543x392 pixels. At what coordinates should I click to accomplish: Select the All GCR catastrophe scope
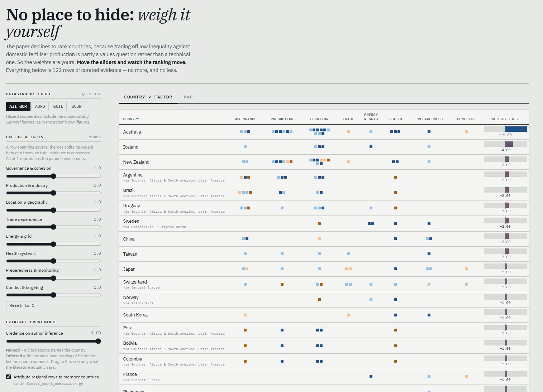click(18, 106)
